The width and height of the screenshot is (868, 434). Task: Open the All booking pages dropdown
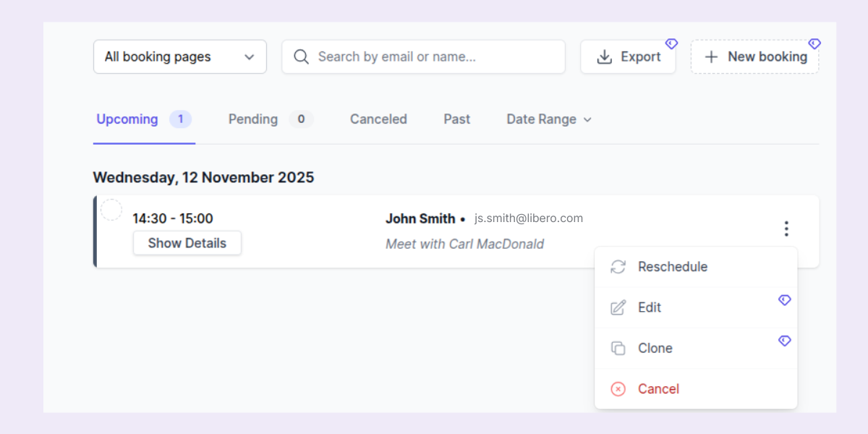[179, 56]
